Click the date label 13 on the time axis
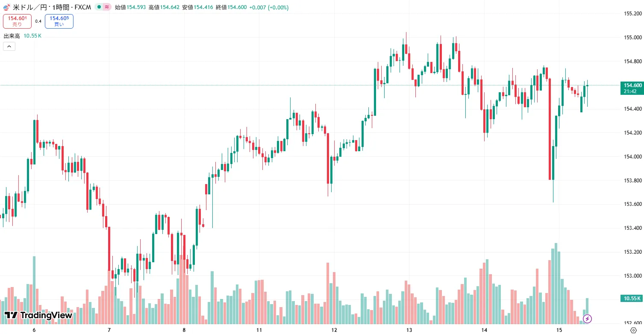The image size is (644, 334). click(x=409, y=330)
